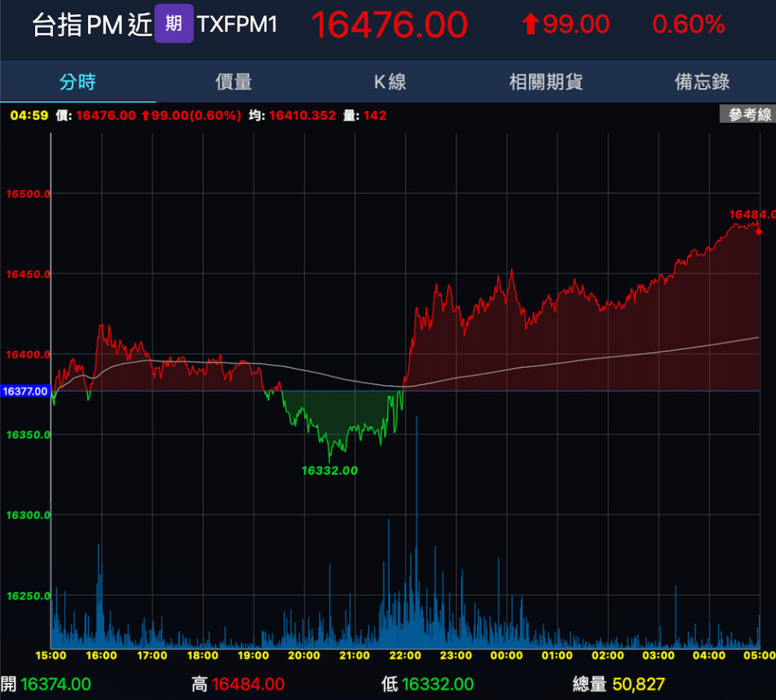
Task: Go to the 備忘錄 tab
Action: point(702,82)
